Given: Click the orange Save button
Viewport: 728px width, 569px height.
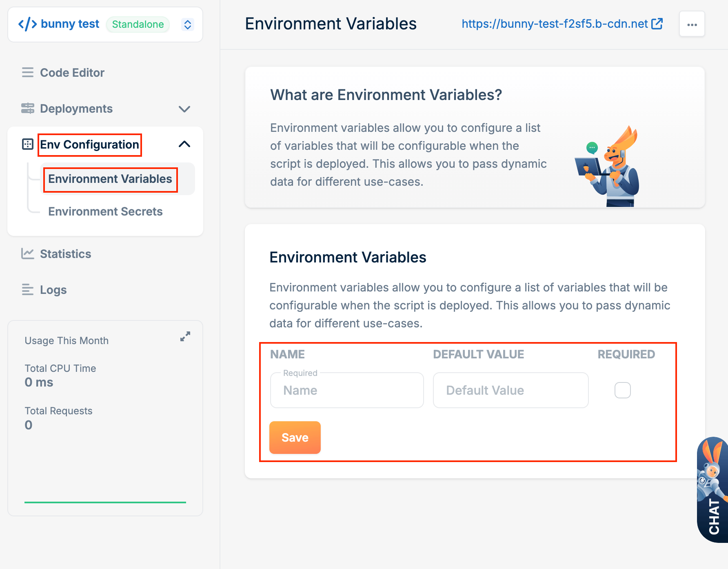Looking at the screenshot, I should point(295,438).
